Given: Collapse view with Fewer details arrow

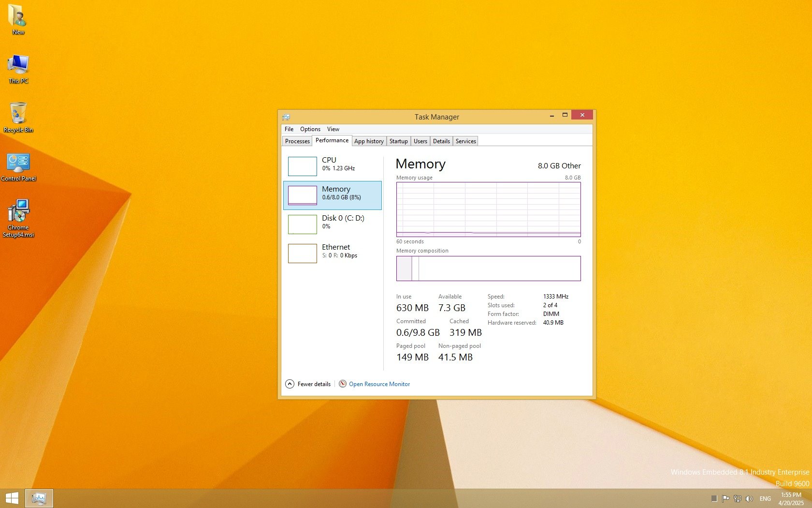Looking at the screenshot, I should tap(290, 384).
